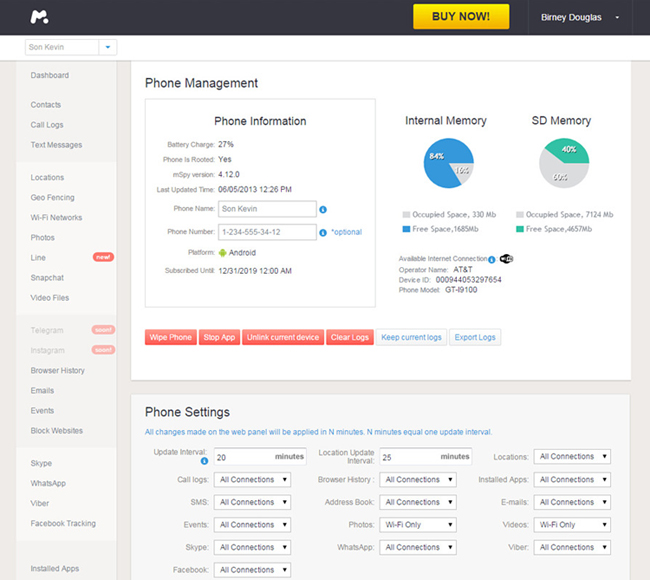Image resolution: width=650 pixels, height=580 pixels.
Task: Click the Wipe Phone button
Action: (171, 337)
